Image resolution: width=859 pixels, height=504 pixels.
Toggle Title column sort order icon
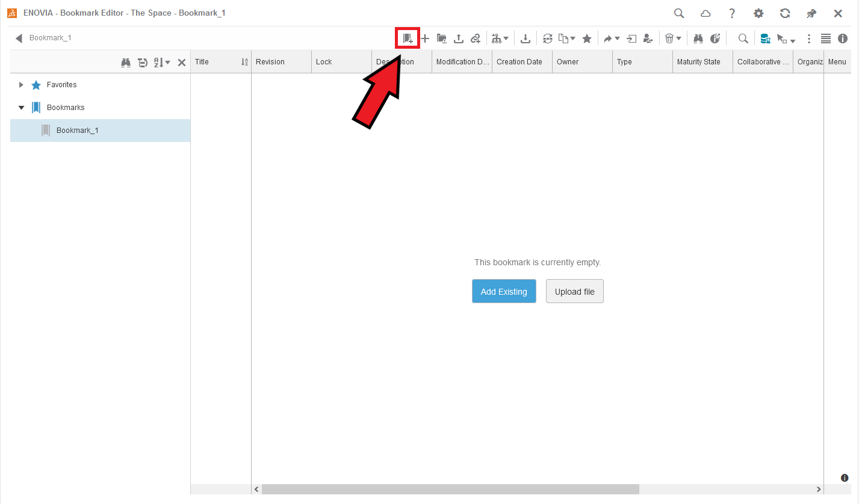(x=244, y=62)
